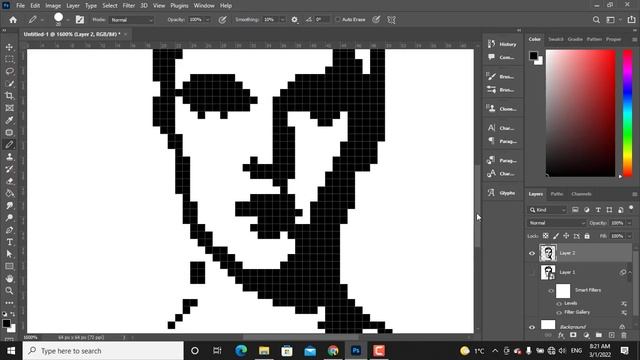Open the Clone Source panel
The height and width of the screenshot is (360, 640).
[x=502, y=109]
